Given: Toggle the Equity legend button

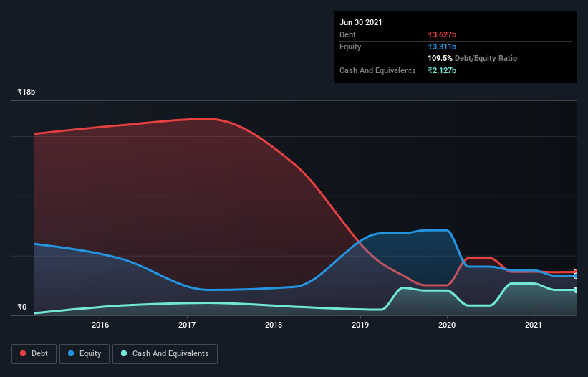Looking at the screenshot, I should click(85, 354).
